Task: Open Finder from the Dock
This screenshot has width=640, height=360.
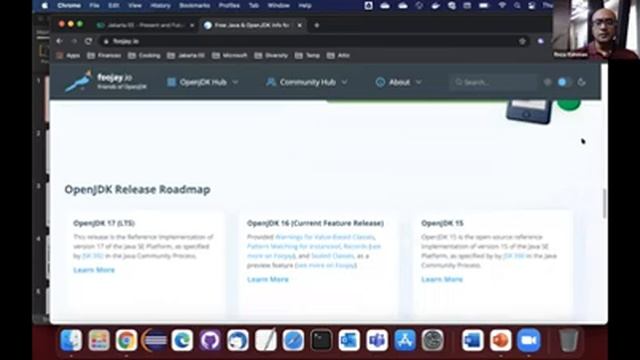Action: click(x=71, y=340)
